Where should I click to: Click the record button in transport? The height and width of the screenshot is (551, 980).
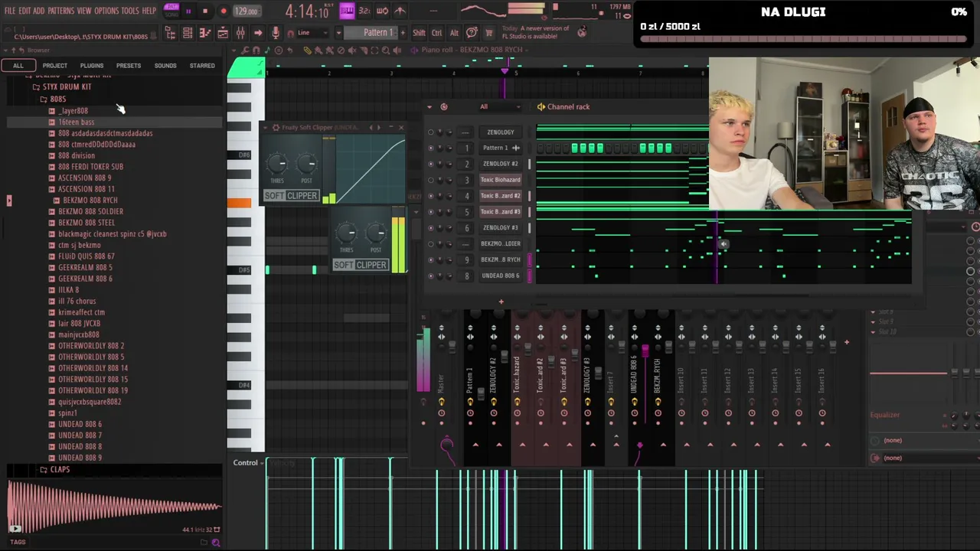224,11
